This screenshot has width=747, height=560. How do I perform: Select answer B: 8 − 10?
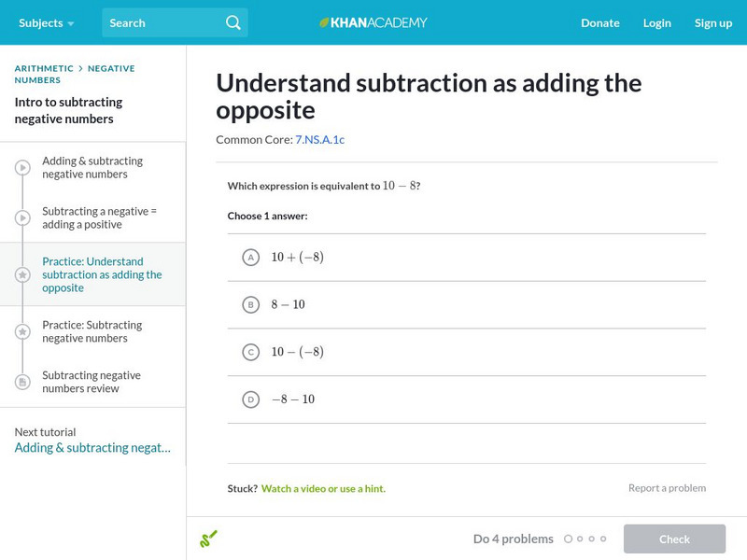pos(250,305)
